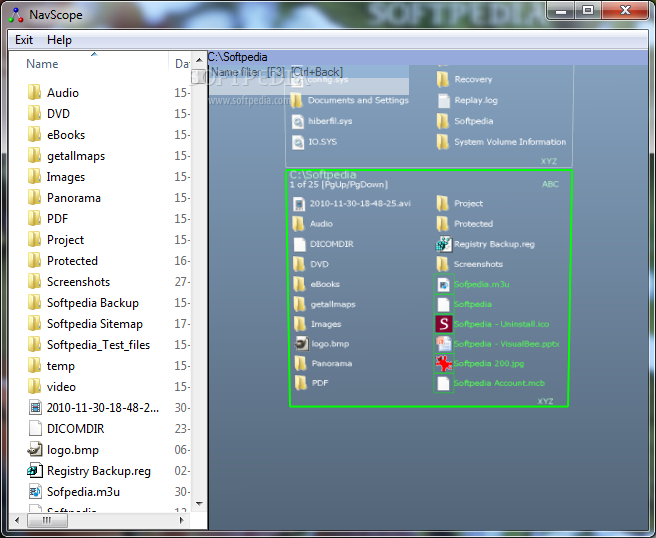
Task: Open Audio folder in green panel
Action: click(x=313, y=224)
